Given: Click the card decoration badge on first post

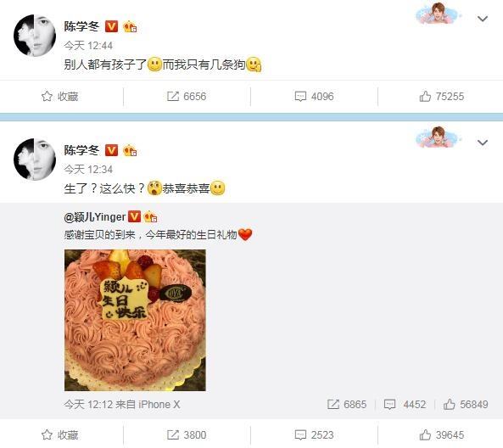Looking at the screenshot, I should pos(439,14).
